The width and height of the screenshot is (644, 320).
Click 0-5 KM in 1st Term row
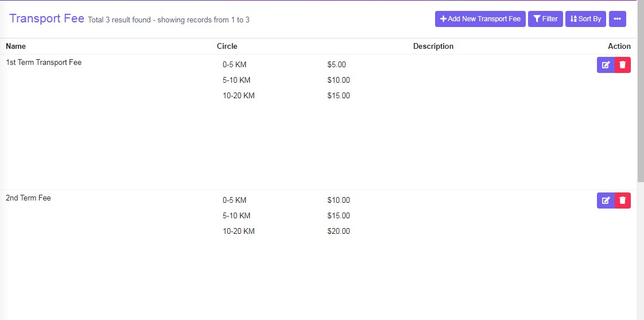click(235, 64)
